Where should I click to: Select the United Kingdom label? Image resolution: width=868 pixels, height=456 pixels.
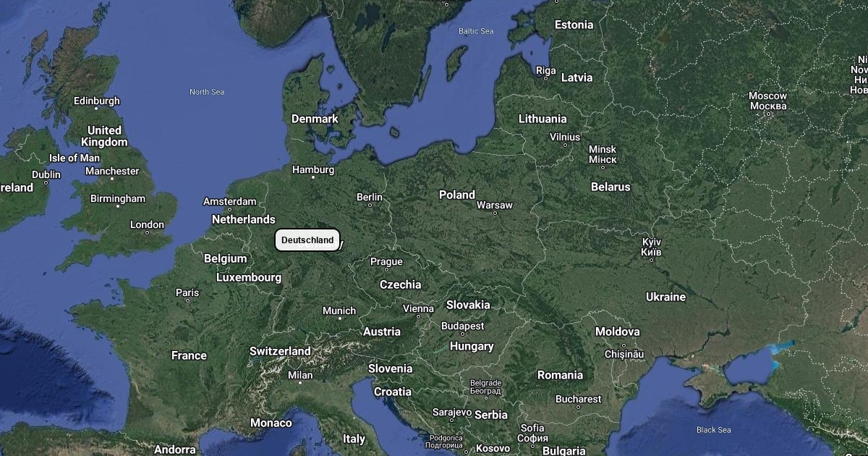(x=104, y=136)
